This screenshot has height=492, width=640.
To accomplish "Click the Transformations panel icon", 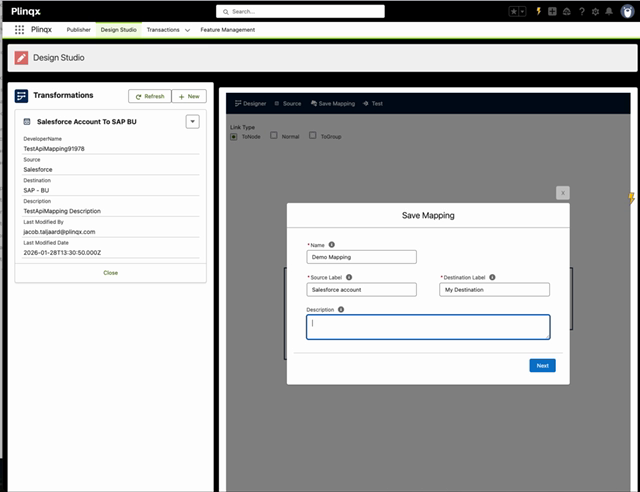I will click(x=21, y=96).
